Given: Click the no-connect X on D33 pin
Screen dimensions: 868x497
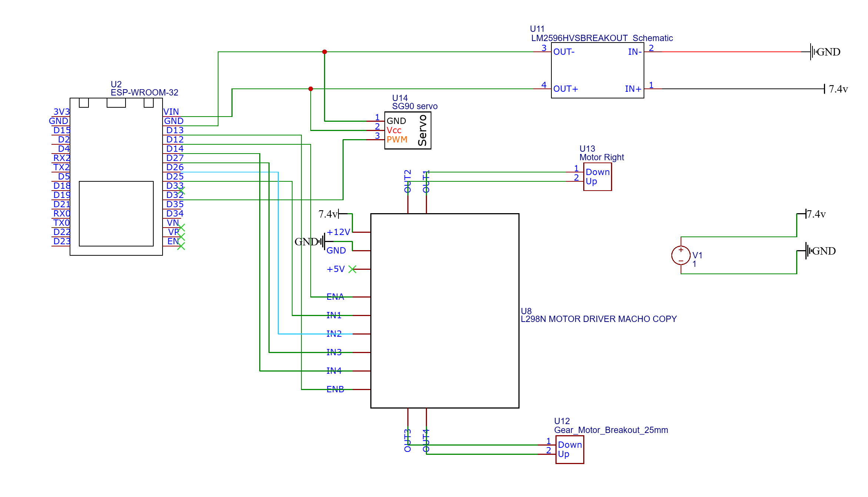Looking at the screenshot, I should [x=181, y=191].
